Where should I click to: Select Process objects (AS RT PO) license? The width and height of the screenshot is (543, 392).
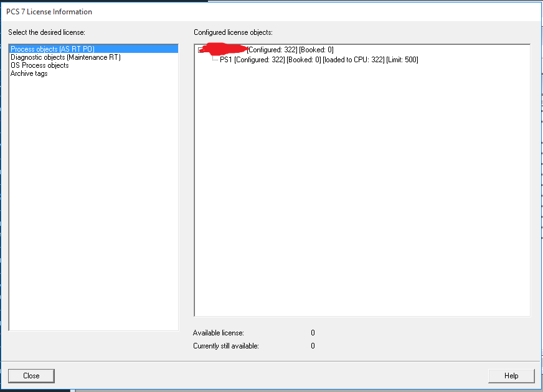coord(93,49)
